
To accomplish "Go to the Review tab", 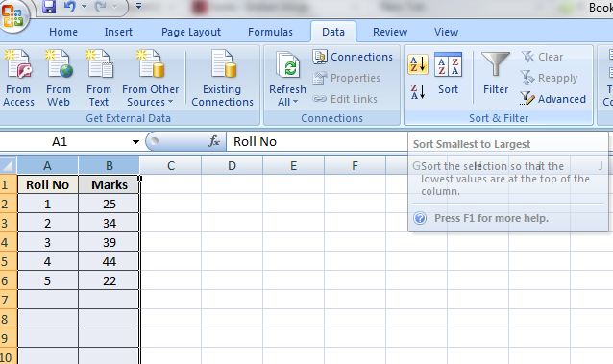I will 390,32.
